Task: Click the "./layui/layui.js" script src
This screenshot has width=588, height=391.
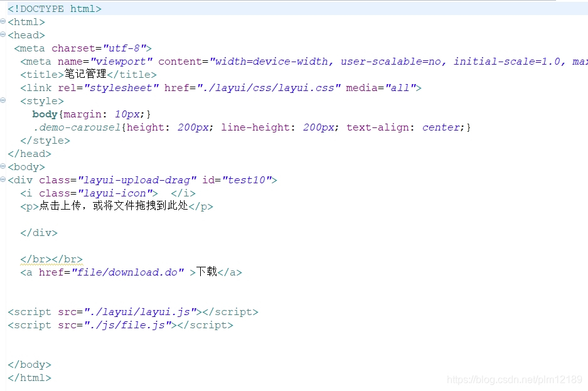Action: 140,312
